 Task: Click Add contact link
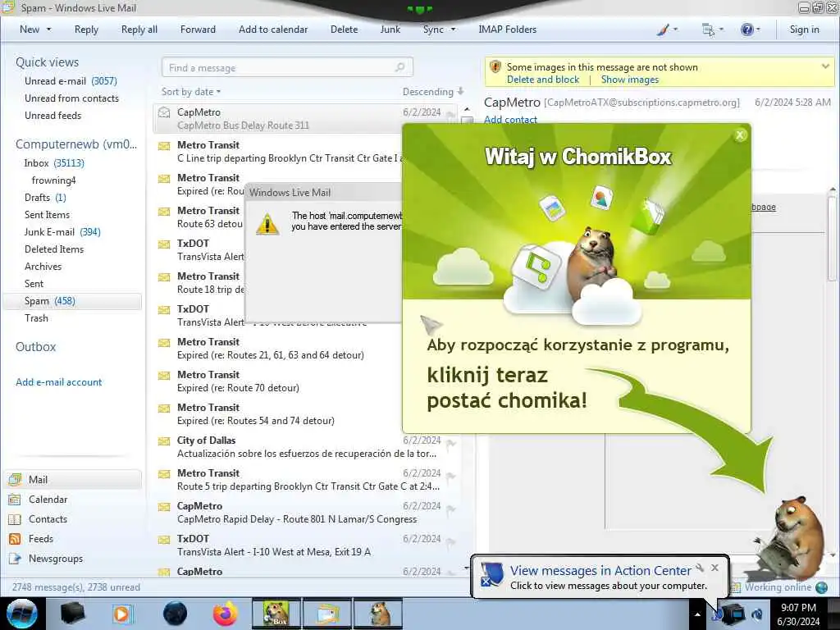pyautogui.click(x=510, y=120)
